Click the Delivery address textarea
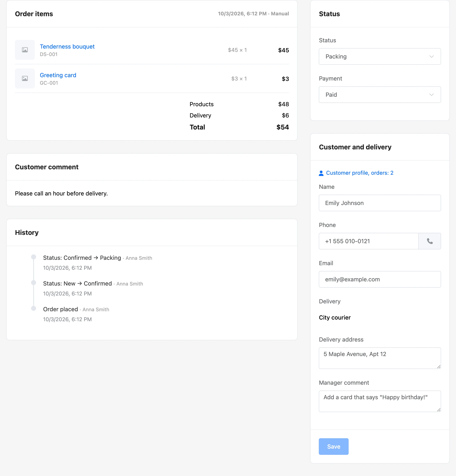Screen dimensions: 456x476 point(380,358)
